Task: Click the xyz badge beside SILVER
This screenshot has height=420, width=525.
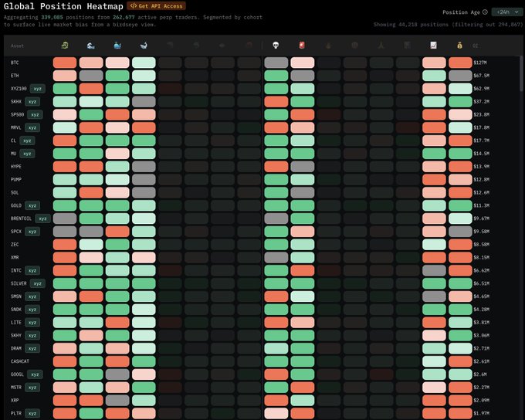Action: (x=38, y=283)
